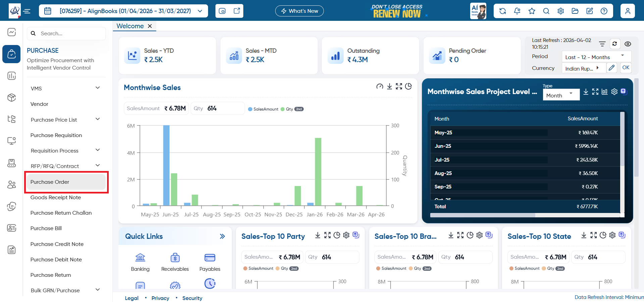
Task: Open the Purchase module sidebar icon
Action: [x=11, y=54]
